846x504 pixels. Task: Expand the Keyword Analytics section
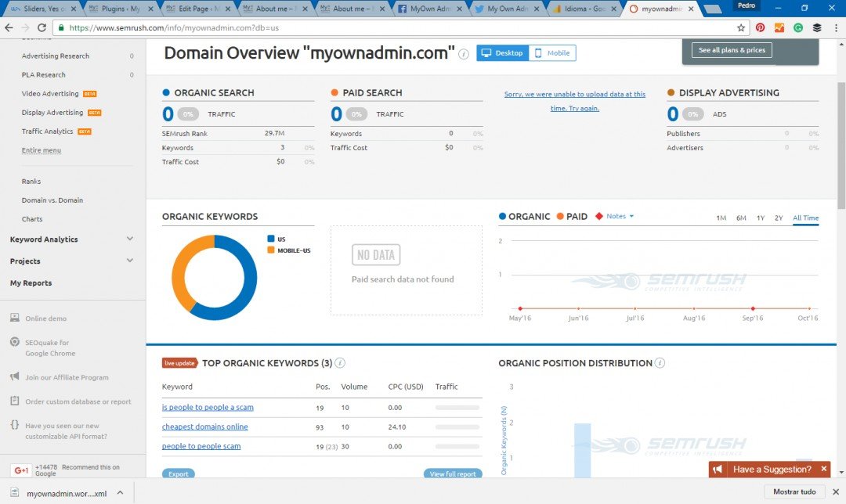(x=129, y=239)
